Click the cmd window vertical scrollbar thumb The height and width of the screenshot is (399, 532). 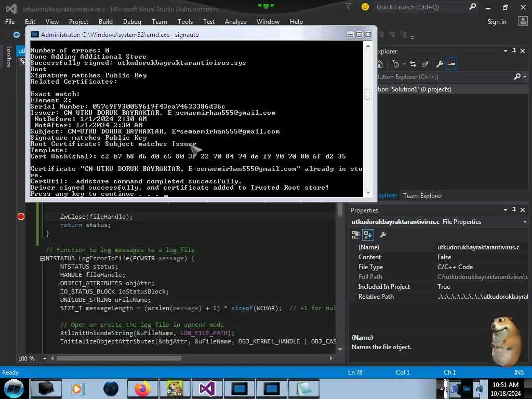pyautogui.click(x=368, y=95)
